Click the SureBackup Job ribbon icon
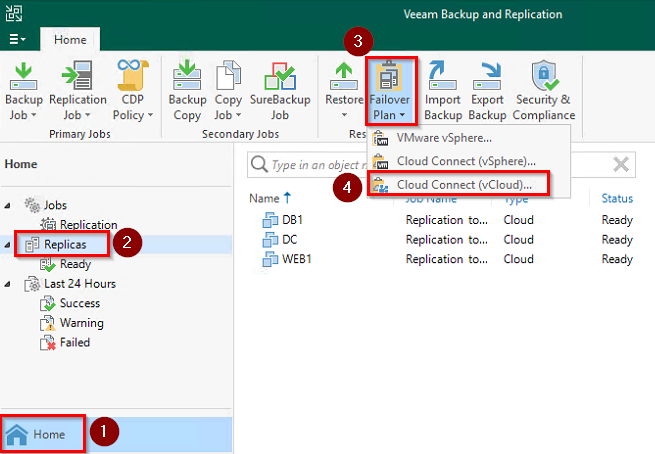 tap(280, 76)
